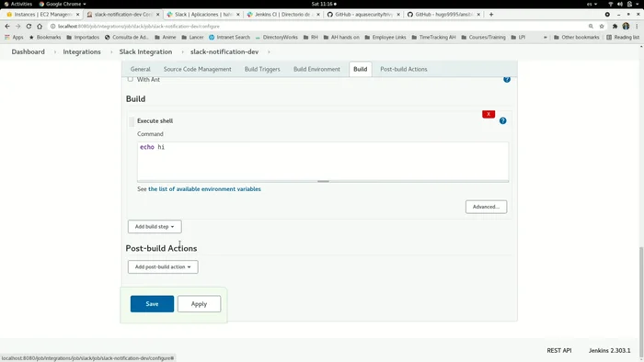Select the Build tab

tap(361, 69)
